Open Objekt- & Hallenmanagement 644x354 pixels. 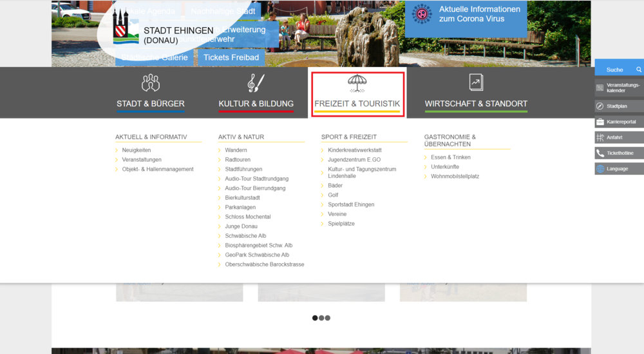tap(158, 169)
